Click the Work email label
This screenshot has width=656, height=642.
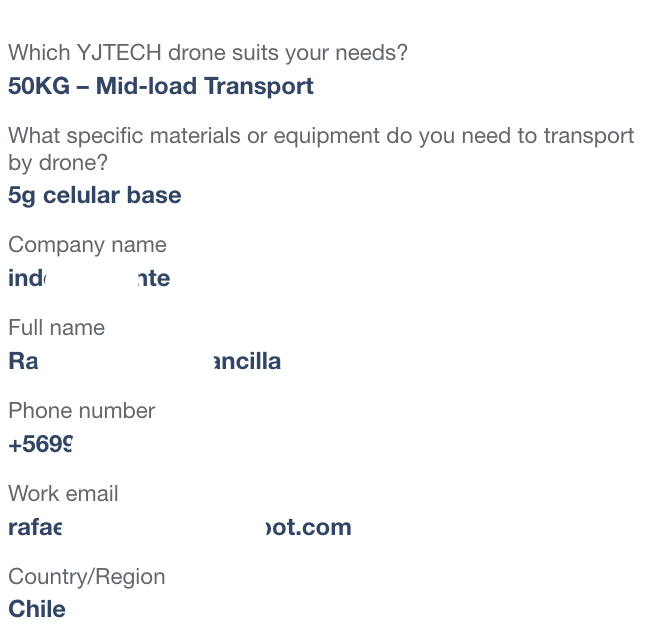(63, 494)
